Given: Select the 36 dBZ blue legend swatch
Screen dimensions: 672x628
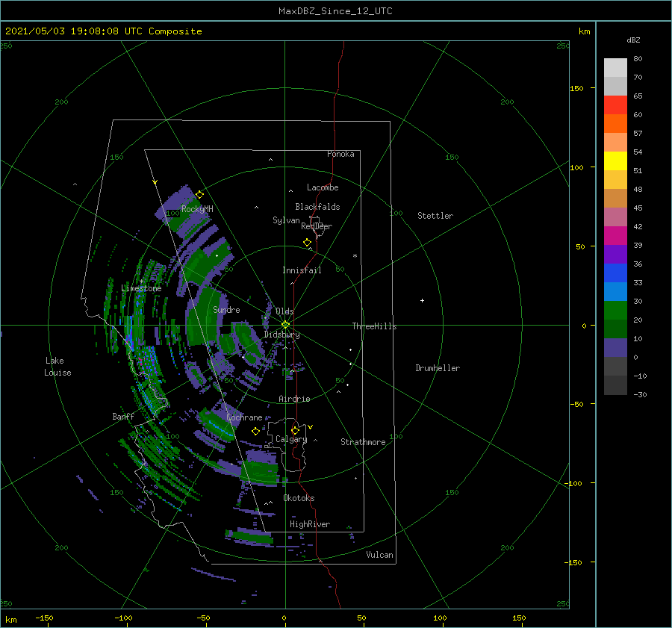Looking at the screenshot, I should click(615, 273).
